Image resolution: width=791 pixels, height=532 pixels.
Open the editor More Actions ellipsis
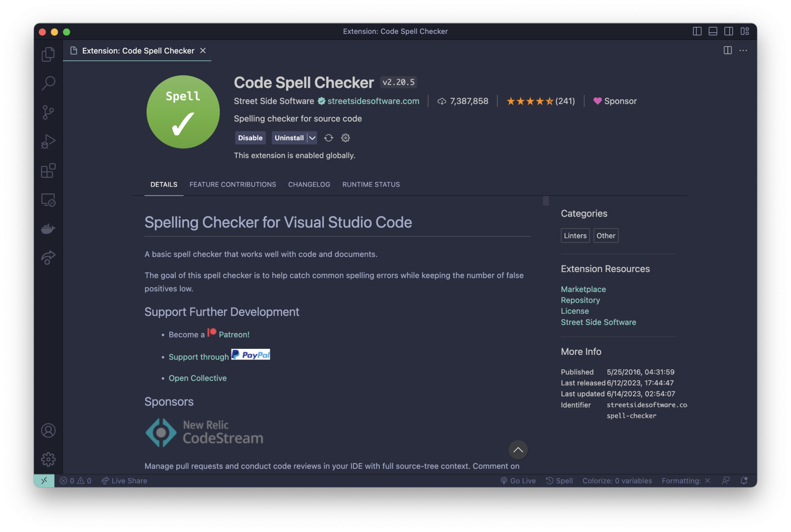[743, 50]
